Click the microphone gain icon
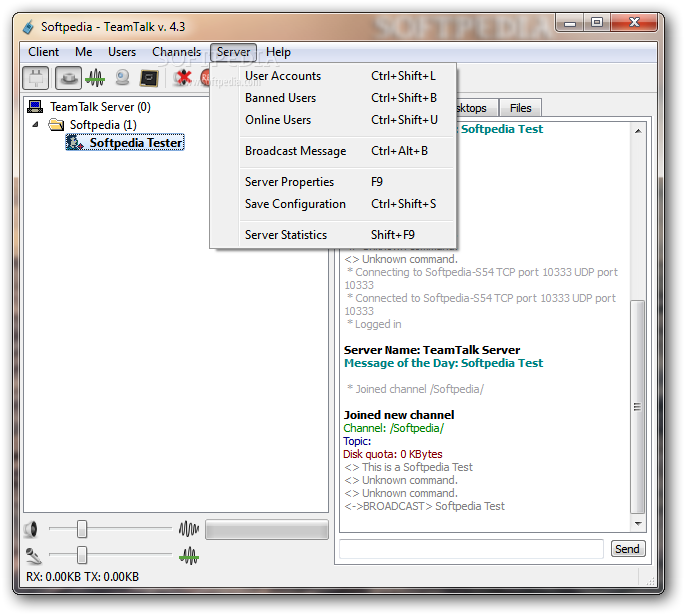 pos(33,556)
